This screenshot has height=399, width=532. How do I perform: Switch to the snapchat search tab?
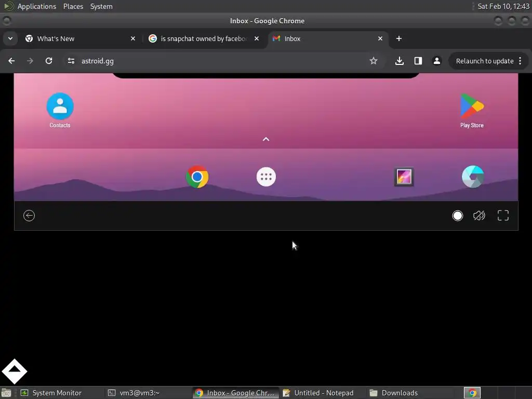[x=204, y=38]
